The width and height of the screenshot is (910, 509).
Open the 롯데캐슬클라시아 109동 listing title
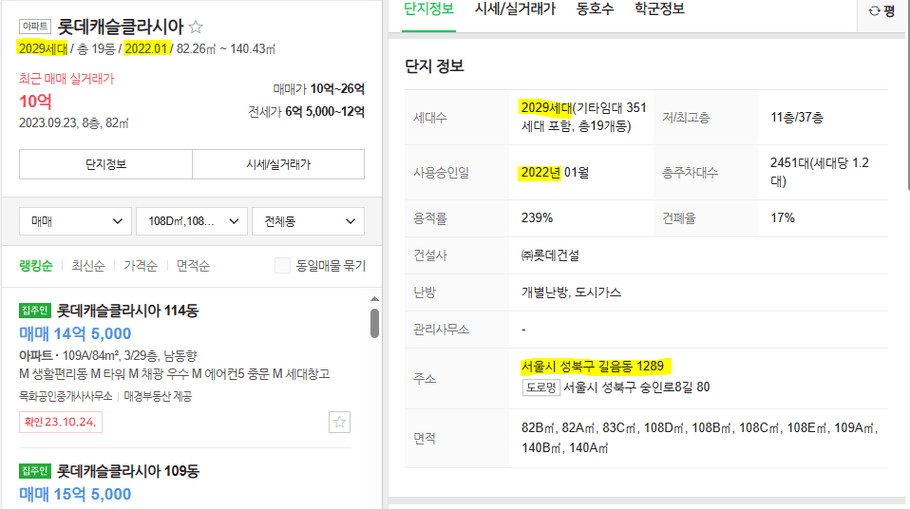coord(128,471)
